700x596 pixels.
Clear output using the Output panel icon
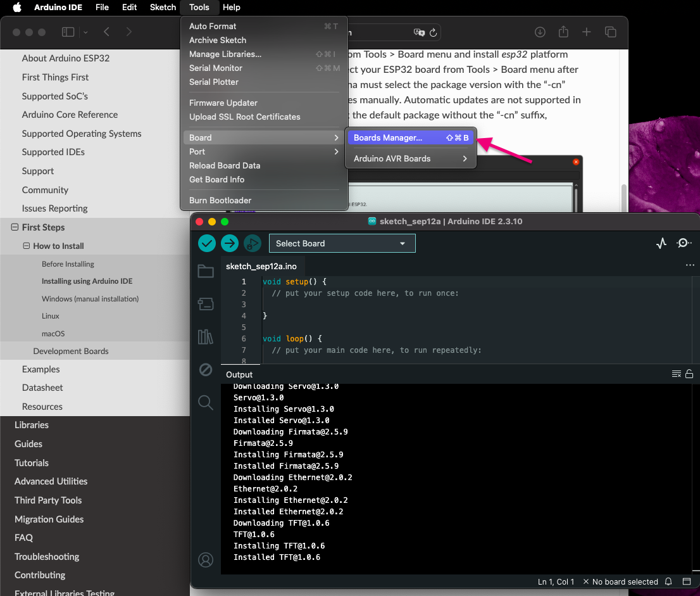pyautogui.click(x=677, y=374)
